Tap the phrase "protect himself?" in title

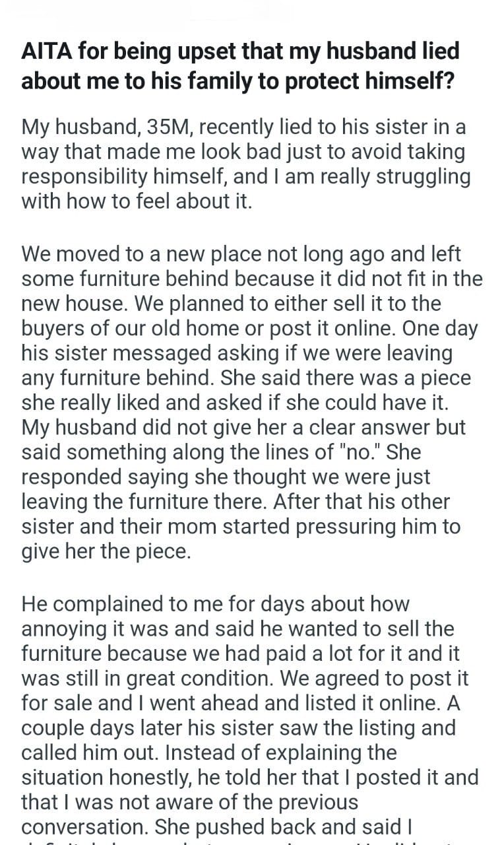[379, 79]
